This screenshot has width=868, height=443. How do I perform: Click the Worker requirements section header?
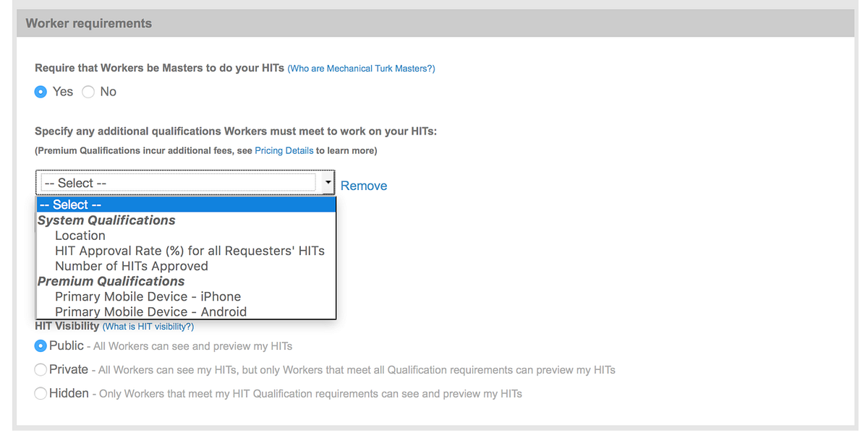tap(88, 22)
